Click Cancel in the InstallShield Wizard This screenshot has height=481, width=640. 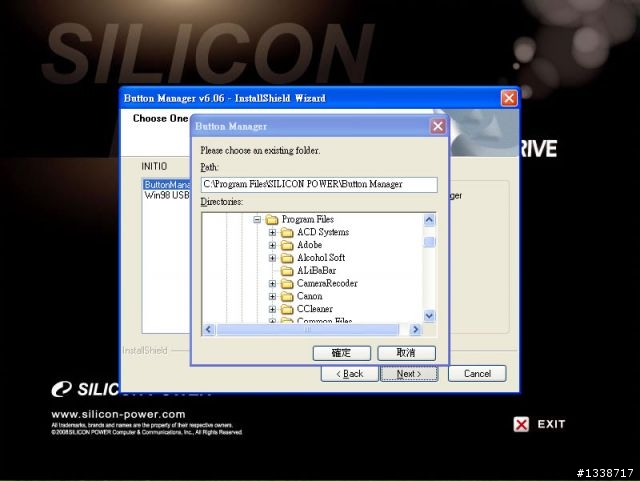point(477,374)
